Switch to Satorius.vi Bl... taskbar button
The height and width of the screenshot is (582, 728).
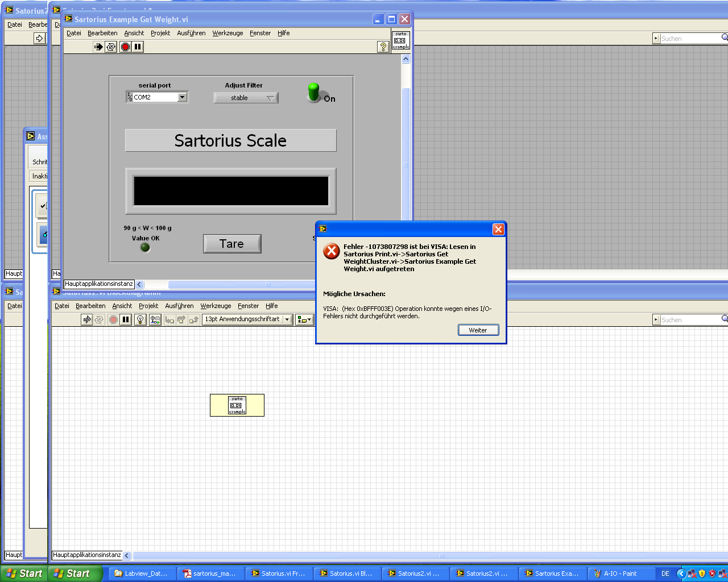[347, 573]
